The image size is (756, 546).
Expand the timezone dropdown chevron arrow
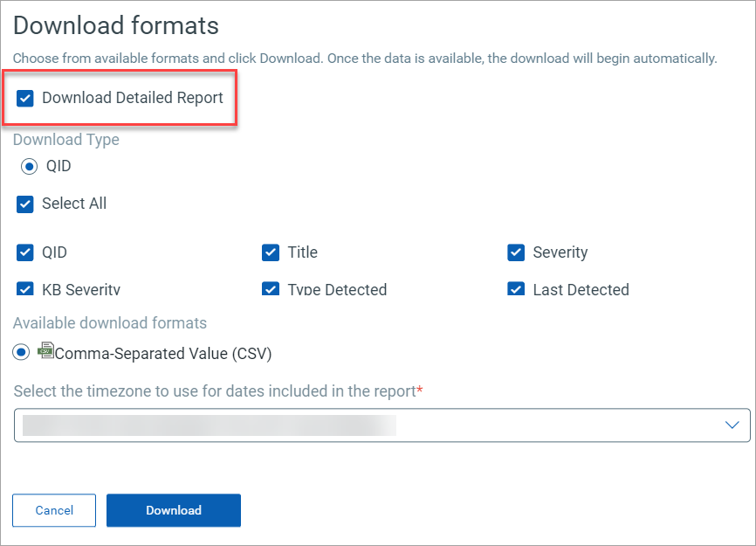(x=732, y=425)
